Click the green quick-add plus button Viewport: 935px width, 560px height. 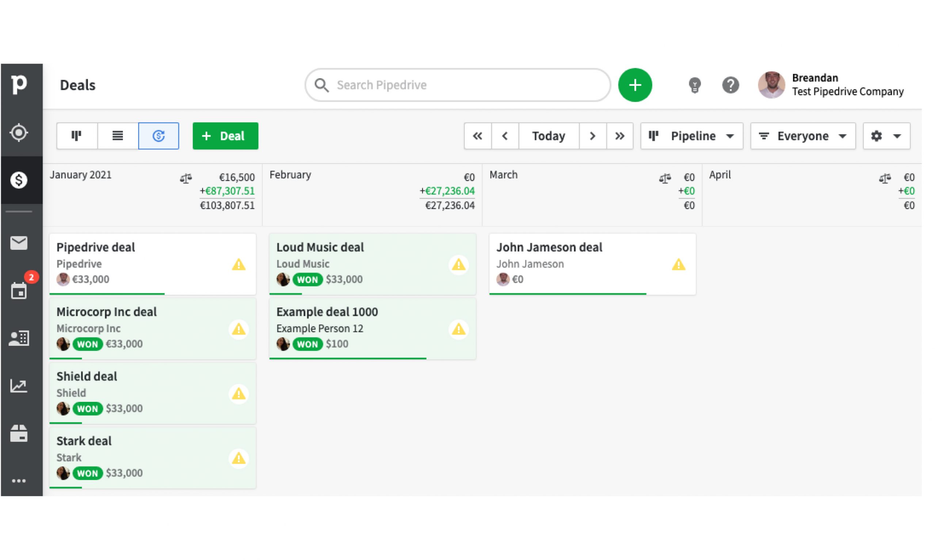635,85
